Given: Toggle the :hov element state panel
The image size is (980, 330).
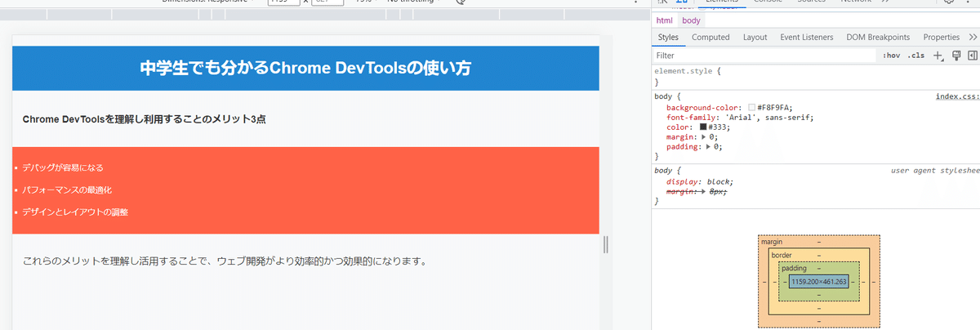Looking at the screenshot, I should (x=891, y=56).
